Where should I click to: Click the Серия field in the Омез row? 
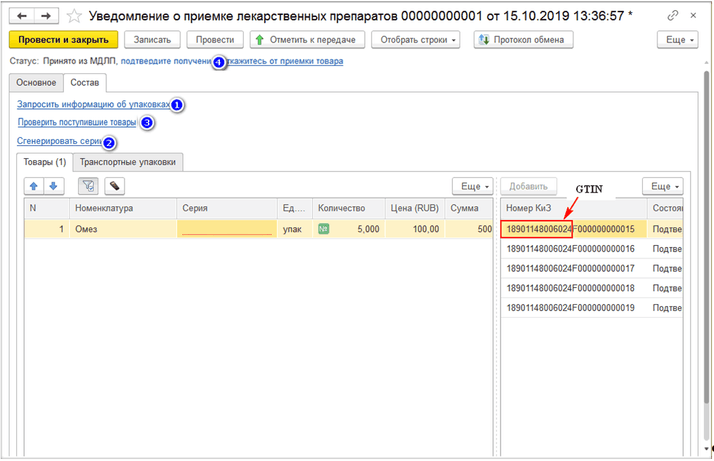226,229
